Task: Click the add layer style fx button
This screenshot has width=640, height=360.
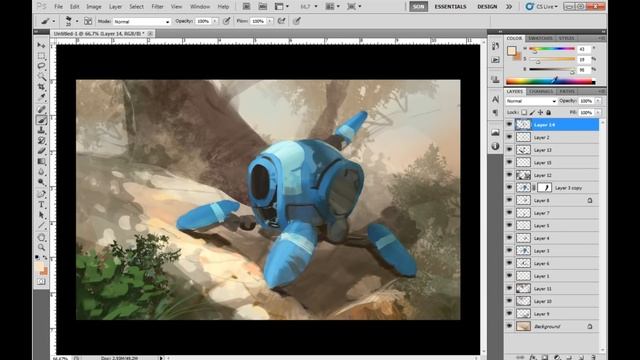Action: tap(533, 357)
